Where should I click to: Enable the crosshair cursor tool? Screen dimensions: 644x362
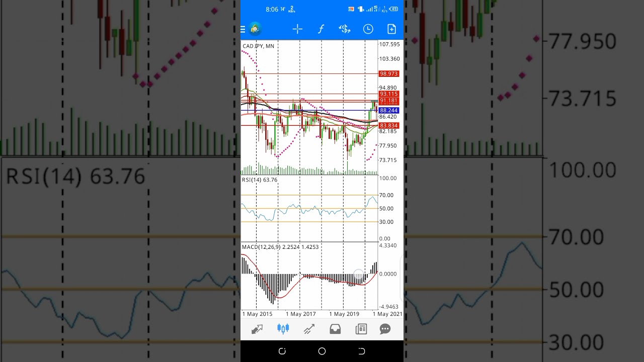click(297, 29)
